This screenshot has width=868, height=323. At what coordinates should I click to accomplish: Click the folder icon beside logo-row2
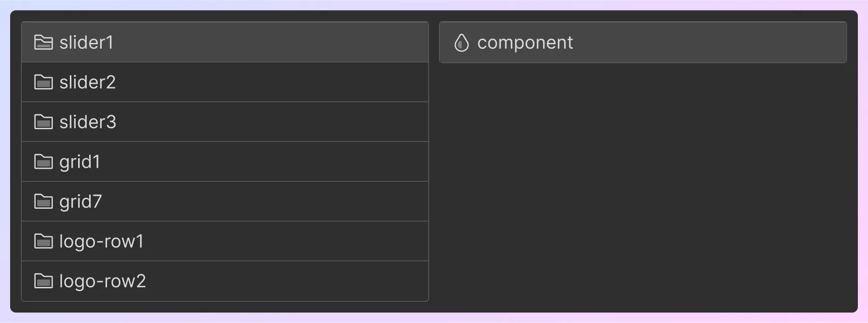pos(44,281)
